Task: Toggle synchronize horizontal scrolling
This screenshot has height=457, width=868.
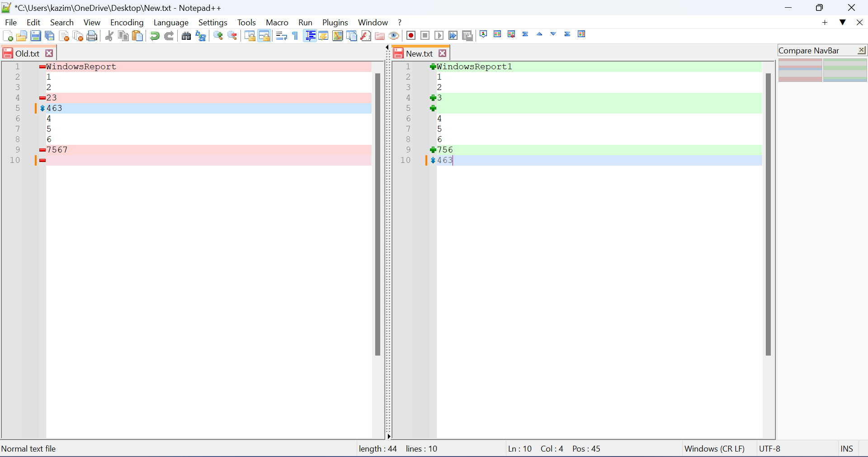Action: pos(264,36)
